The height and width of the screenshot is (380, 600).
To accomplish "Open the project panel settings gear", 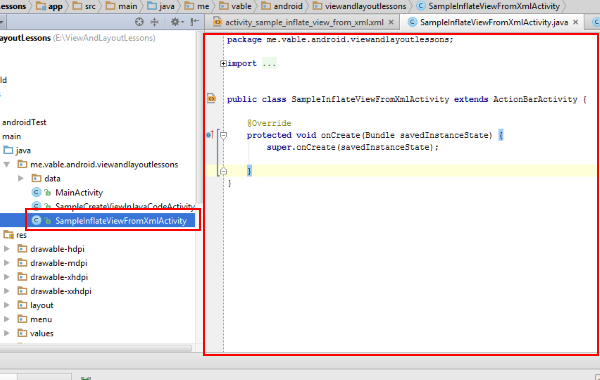I will pyautogui.click(x=176, y=22).
